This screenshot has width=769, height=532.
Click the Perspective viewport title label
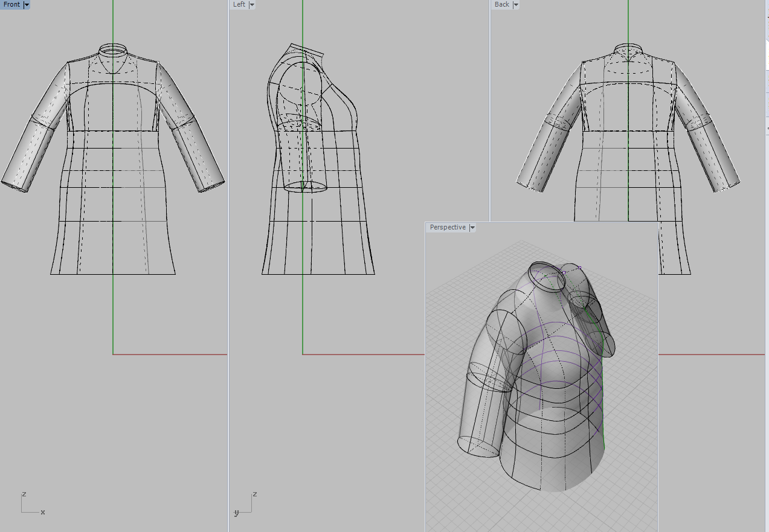(x=448, y=228)
